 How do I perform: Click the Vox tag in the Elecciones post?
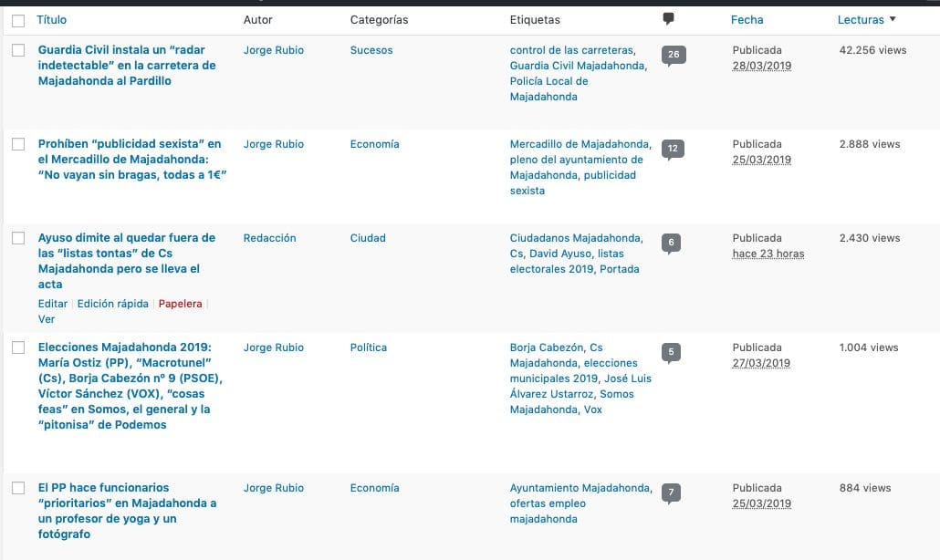point(593,410)
